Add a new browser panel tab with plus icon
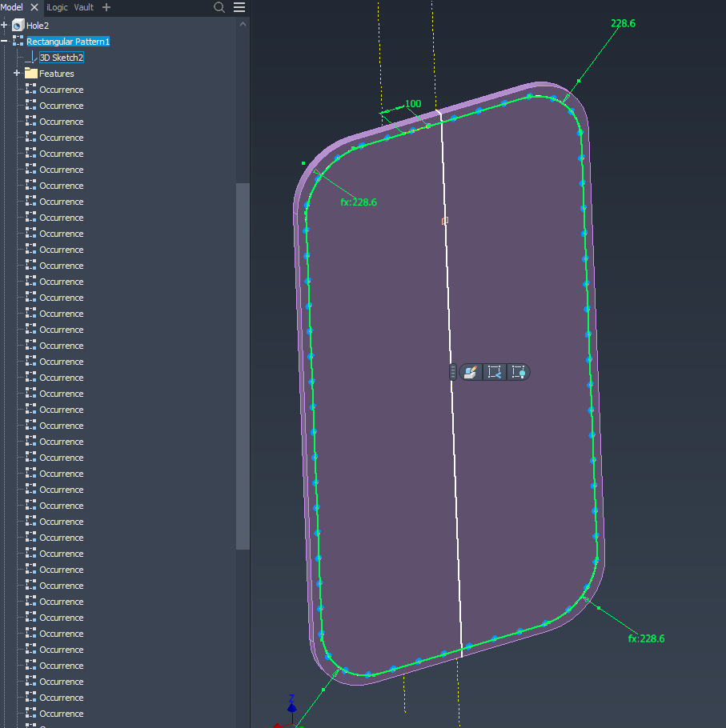 pyautogui.click(x=106, y=7)
